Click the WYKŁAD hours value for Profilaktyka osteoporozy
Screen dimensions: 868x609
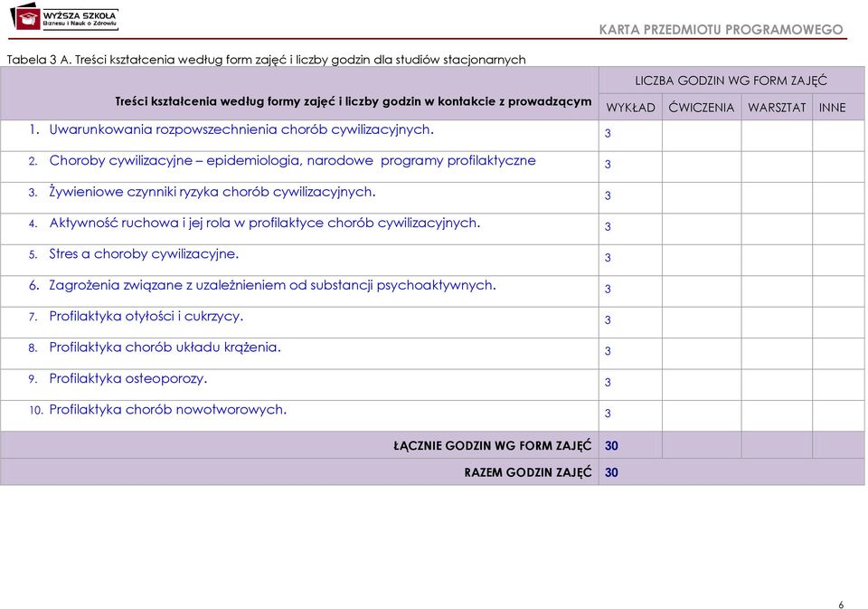(608, 383)
